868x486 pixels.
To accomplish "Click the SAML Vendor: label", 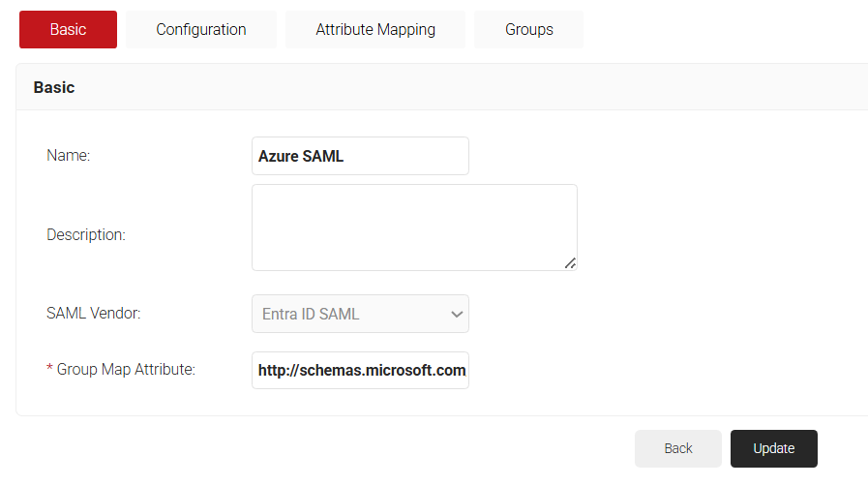I will pyautogui.click(x=94, y=314).
